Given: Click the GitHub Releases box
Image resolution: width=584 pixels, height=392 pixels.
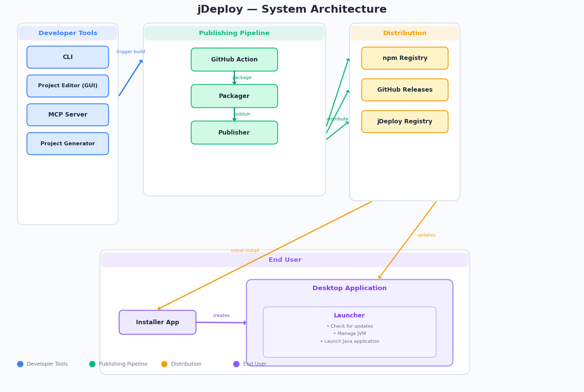Looking at the screenshot, I should [x=405, y=90].
